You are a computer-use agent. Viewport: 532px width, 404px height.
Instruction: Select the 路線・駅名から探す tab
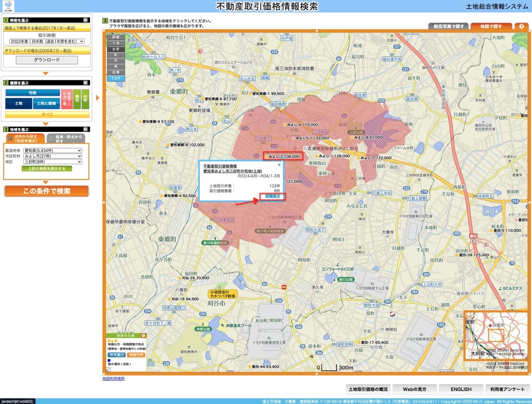[66, 139]
